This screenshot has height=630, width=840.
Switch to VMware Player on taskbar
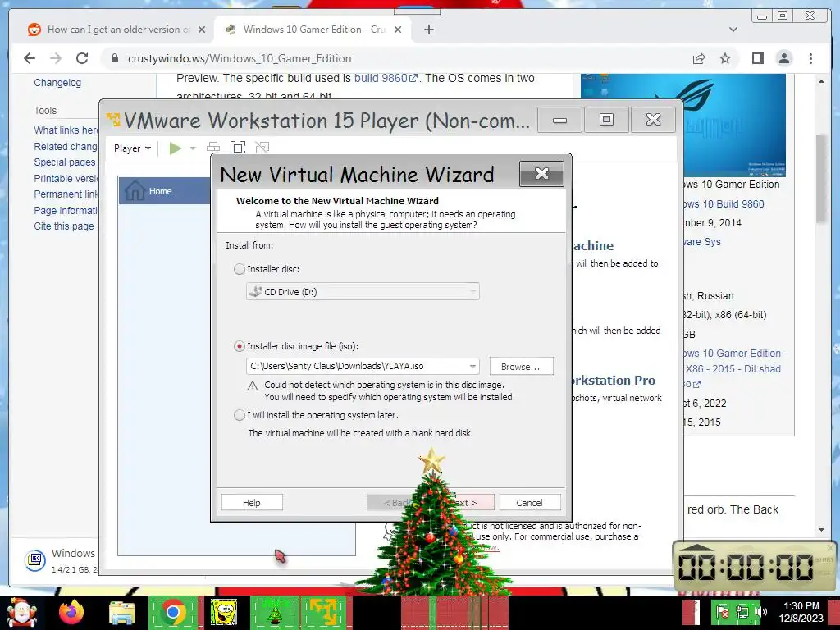coord(325,612)
